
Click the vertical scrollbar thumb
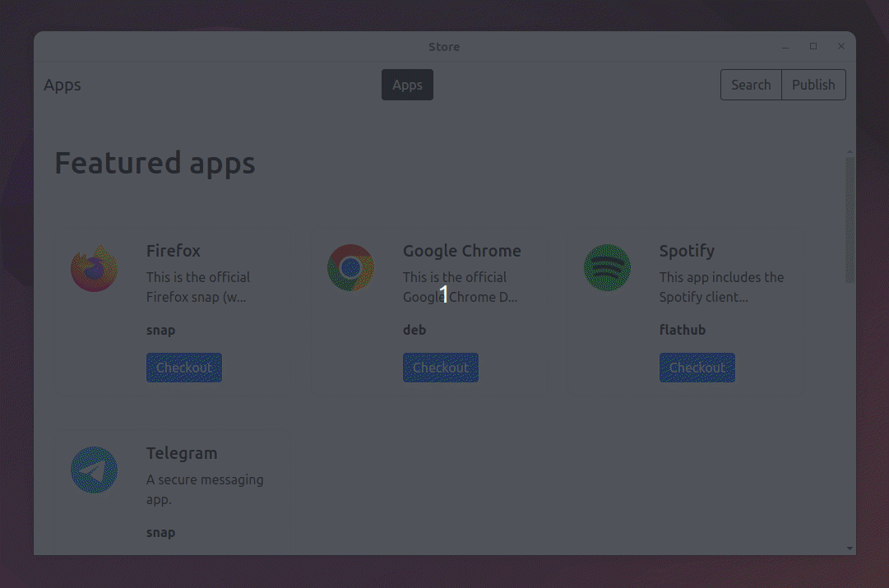[x=850, y=220]
